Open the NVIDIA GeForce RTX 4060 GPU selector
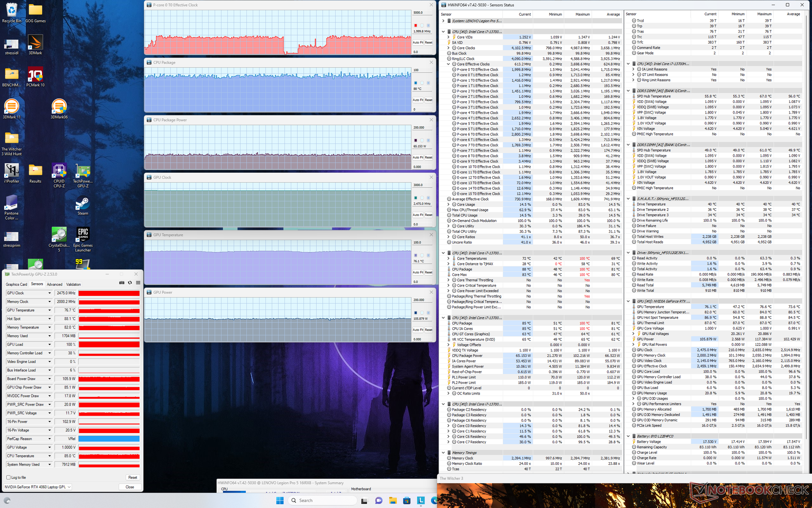 [x=38, y=487]
